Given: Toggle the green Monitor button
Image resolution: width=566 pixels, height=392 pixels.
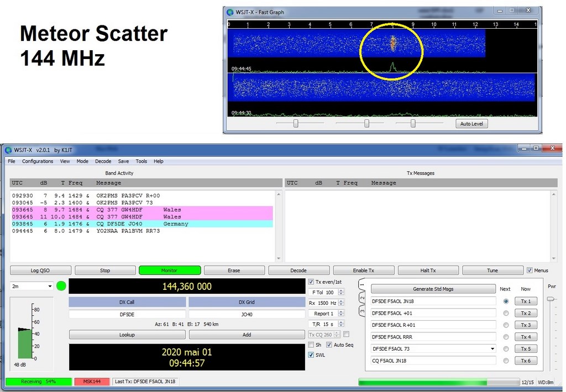Looking at the screenshot, I should (x=170, y=270).
